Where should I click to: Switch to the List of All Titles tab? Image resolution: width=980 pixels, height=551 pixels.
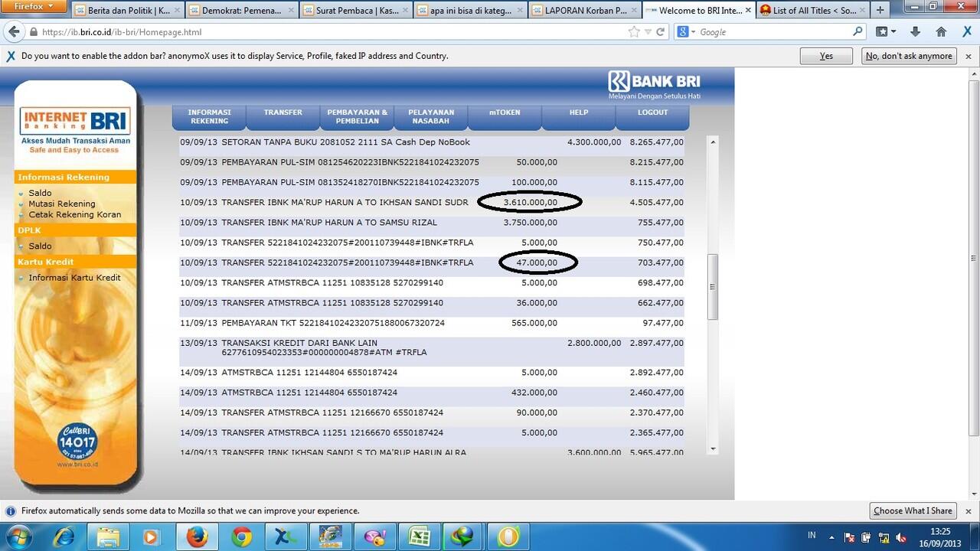click(x=812, y=11)
